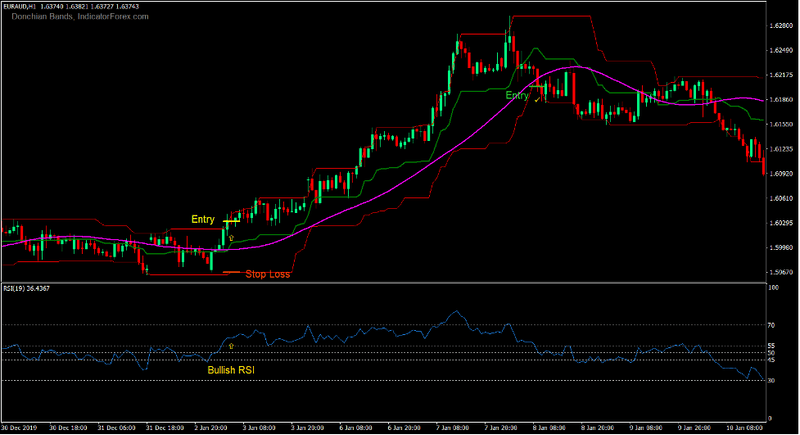The width and height of the screenshot is (800, 435).
Task: Click RSI level 70 on the scale
Action: (773, 325)
